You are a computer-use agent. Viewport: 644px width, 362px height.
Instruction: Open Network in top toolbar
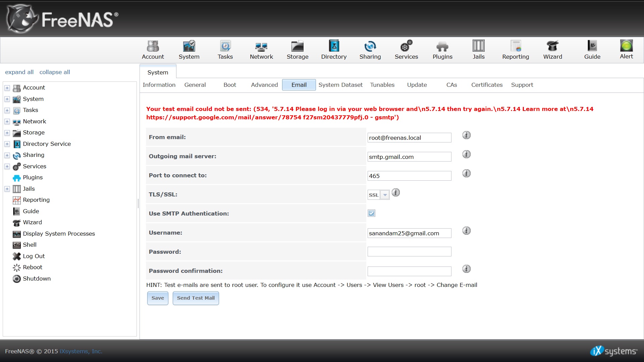pyautogui.click(x=261, y=50)
